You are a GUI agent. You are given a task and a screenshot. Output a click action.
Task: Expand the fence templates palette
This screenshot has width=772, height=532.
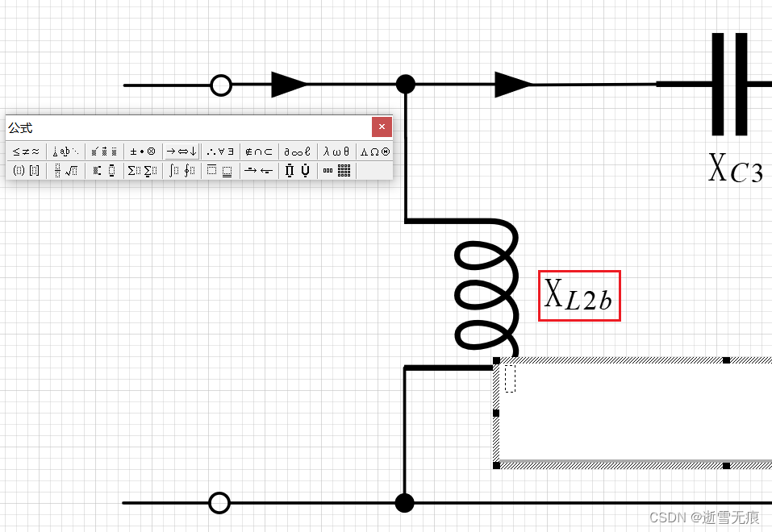(x=24, y=170)
